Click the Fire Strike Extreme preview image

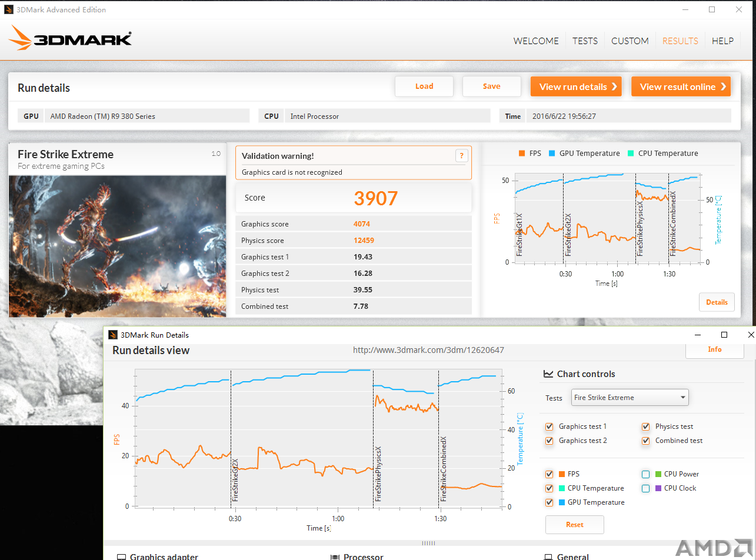pyautogui.click(x=118, y=246)
